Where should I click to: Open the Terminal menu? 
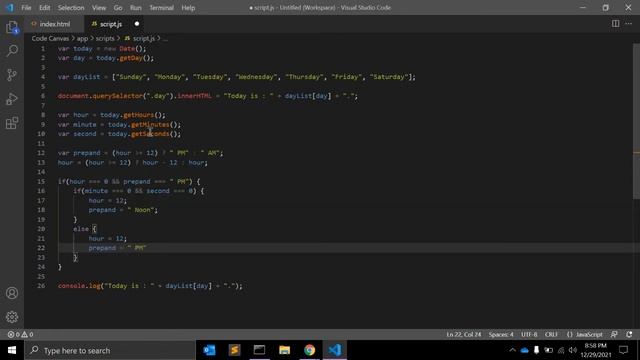[x=162, y=7]
